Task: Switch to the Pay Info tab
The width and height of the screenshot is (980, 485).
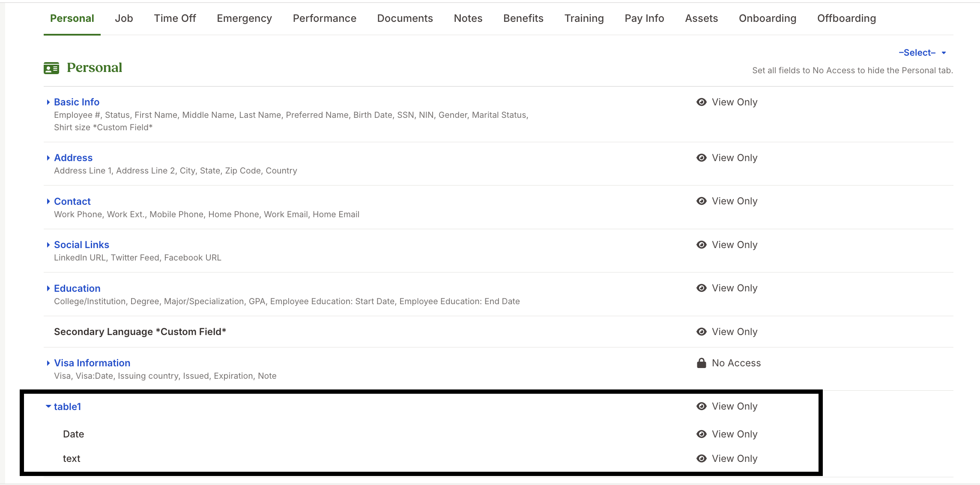Action: (644, 18)
